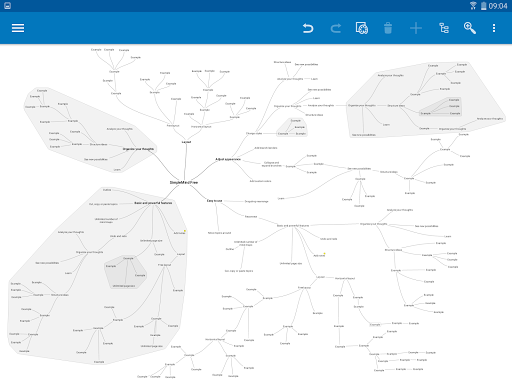Select the Undo and redo node in shaded group
512x384 pixels.
118,236
